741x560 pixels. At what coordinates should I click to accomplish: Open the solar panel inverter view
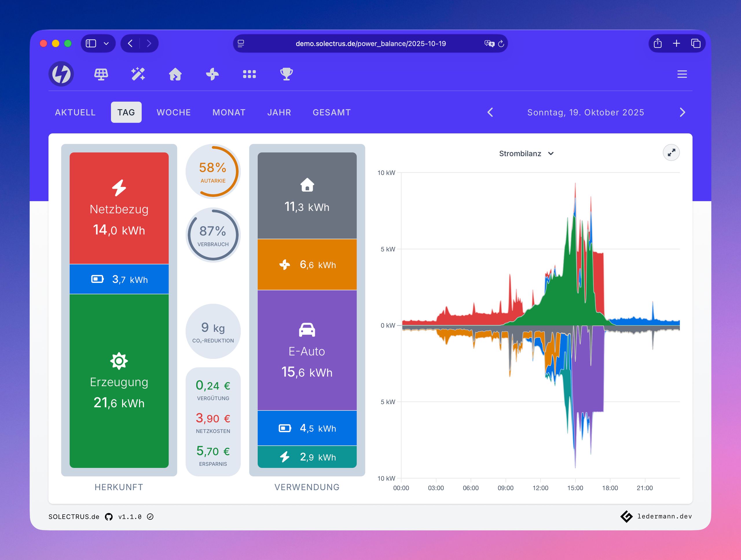tap(101, 74)
